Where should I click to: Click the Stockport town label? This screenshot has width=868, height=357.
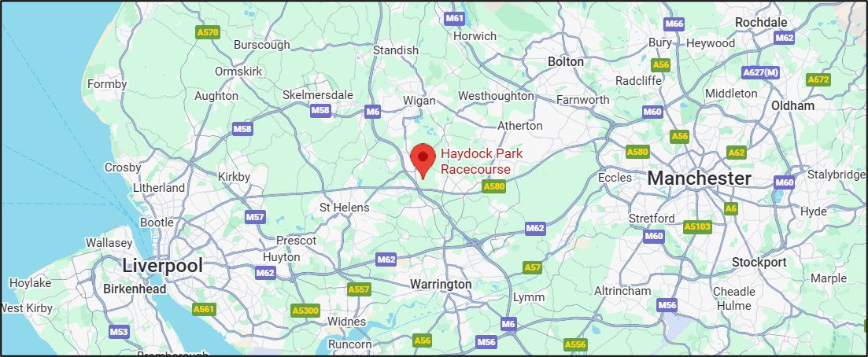coord(759,262)
